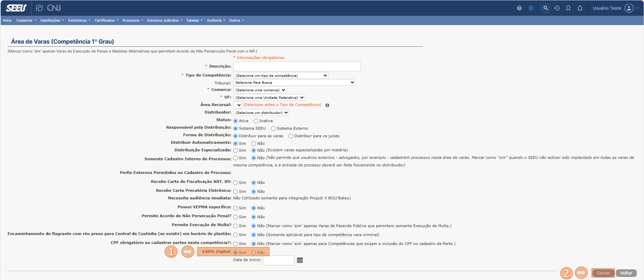
Task: Click the Data de Início input field
Action: (x=278, y=260)
